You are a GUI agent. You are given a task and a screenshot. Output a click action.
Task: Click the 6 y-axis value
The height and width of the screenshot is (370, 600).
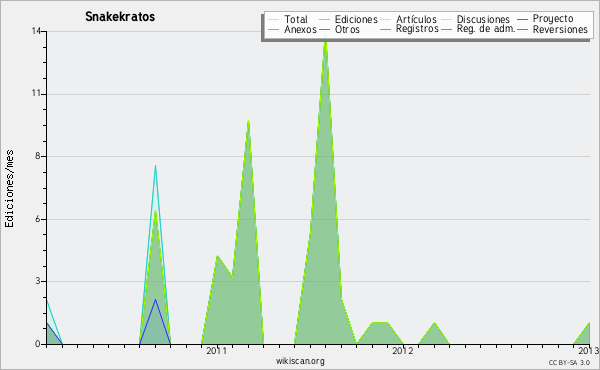pos(38,219)
